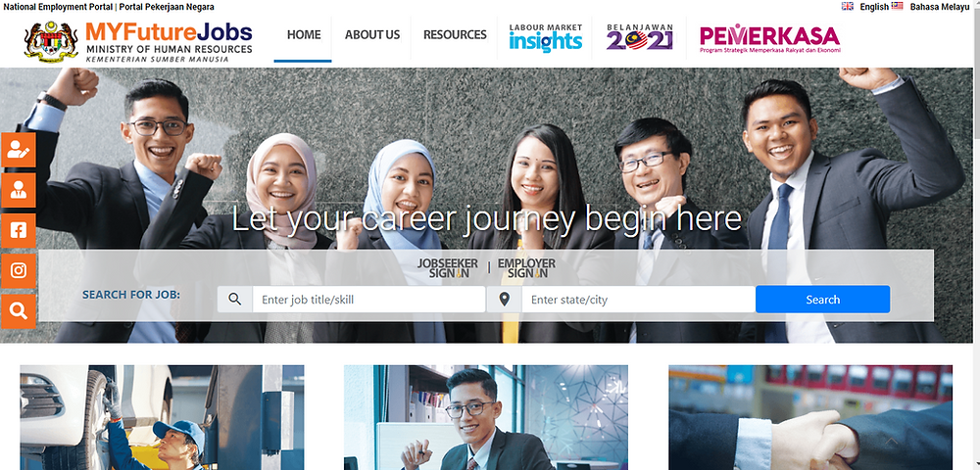Focus the Enter job title/skill field
980x470 pixels.
[368, 300]
